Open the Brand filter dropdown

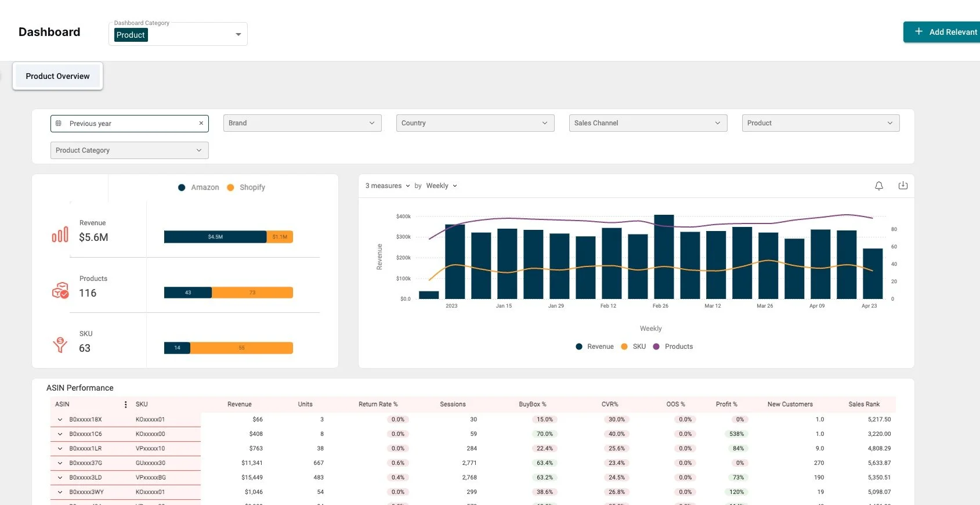302,123
